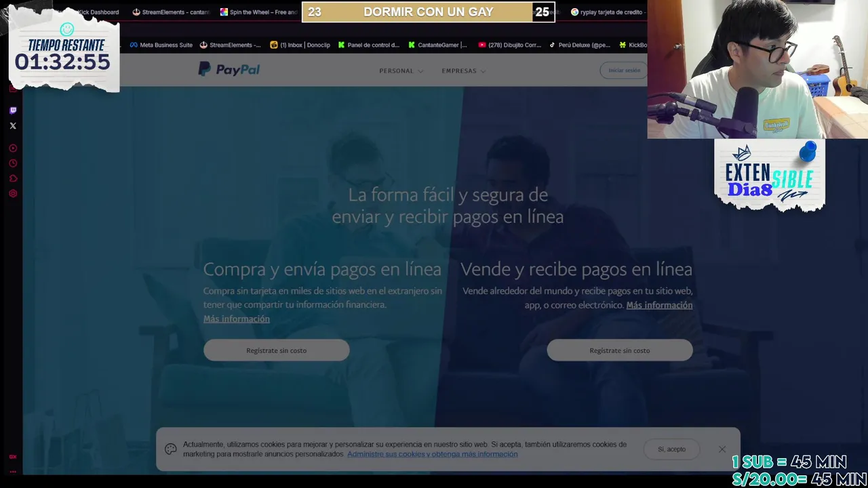868x488 pixels.
Task: Open KickBo... bookmark
Action: (x=633, y=45)
